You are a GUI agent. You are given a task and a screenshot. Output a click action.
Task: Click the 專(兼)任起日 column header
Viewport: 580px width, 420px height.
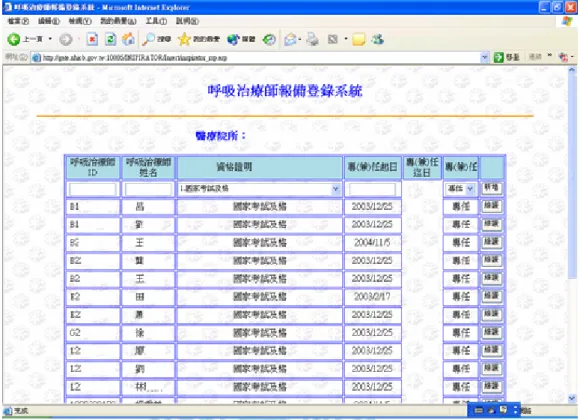tap(372, 167)
